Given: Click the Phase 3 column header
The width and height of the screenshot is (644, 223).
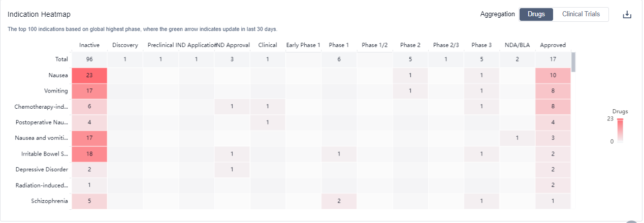Looking at the screenshot, I should point(481,45).
